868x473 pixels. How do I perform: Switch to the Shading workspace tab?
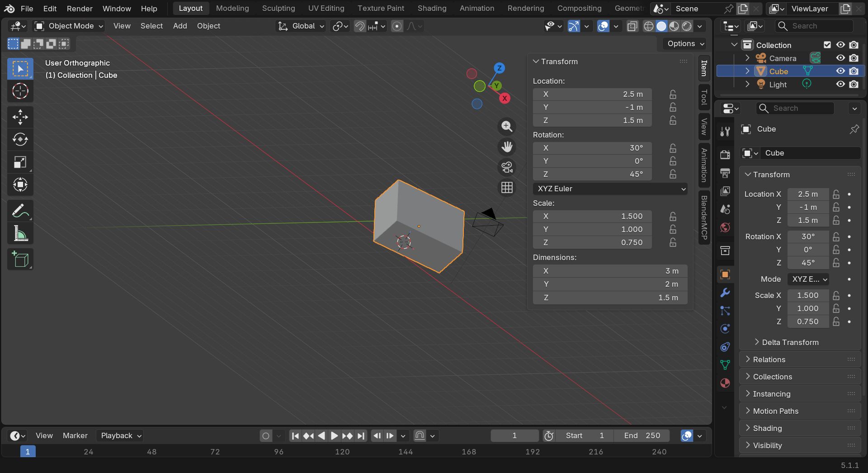click(432, 8)
